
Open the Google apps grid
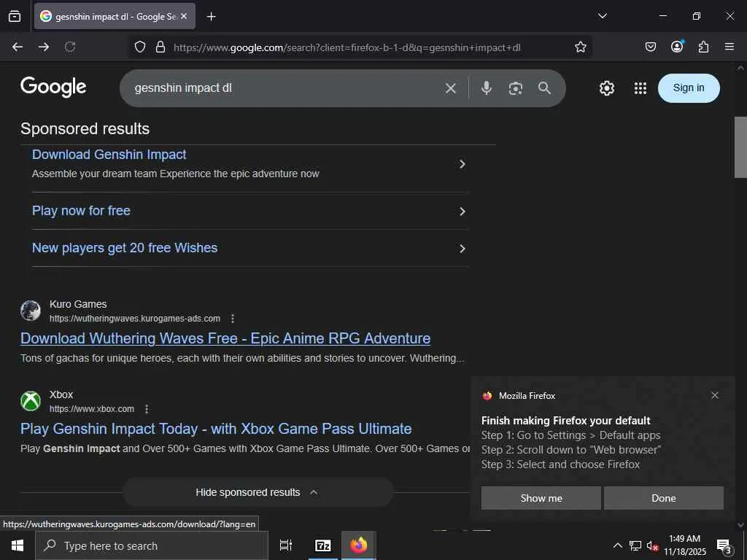pos(640,88)
